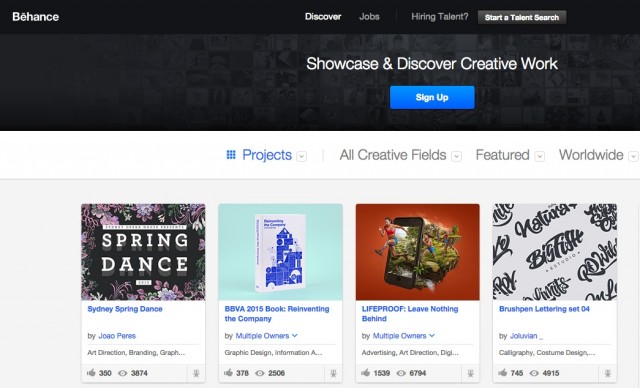640x388 pixels.
Task: Click Start a Talent Search button
Action: [522, 17]
